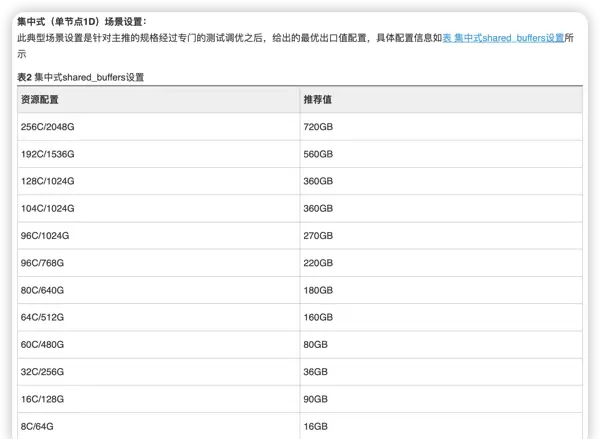Click the 160GB recommended value cell

[x=318, y=317]
